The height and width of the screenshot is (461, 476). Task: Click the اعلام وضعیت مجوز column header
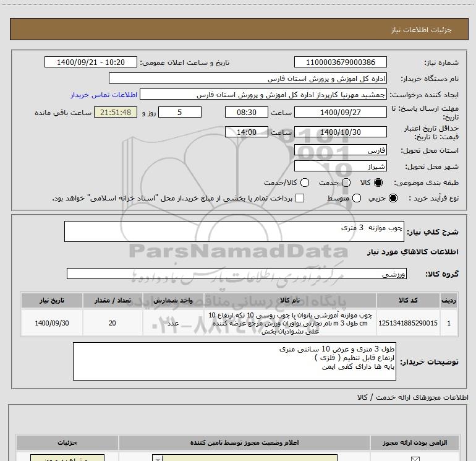click(244, 443)
